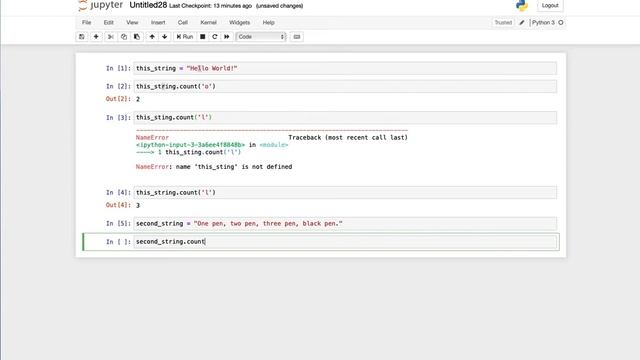Open the File menu
Screen dimensions: 640x360
pos(87,22)
